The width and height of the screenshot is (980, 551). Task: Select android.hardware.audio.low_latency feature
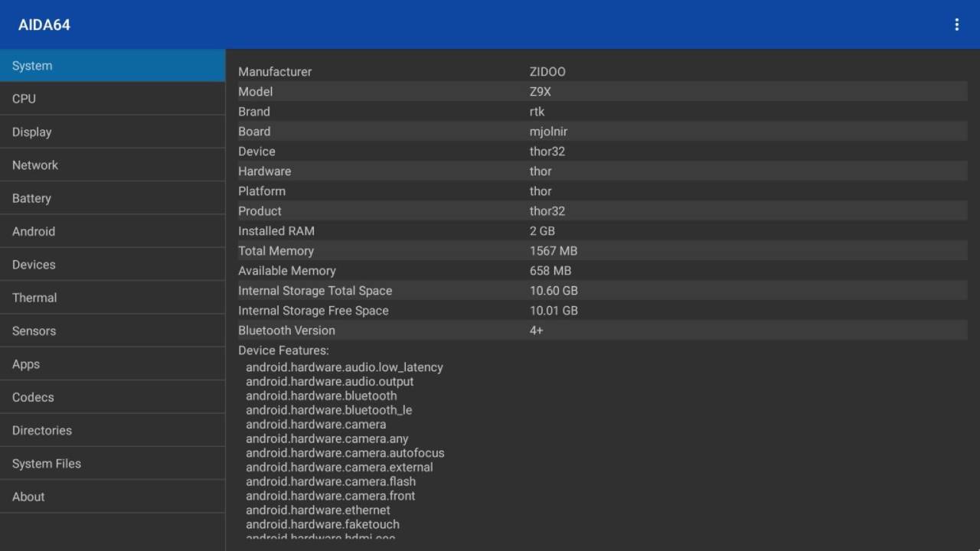[345, 367]
